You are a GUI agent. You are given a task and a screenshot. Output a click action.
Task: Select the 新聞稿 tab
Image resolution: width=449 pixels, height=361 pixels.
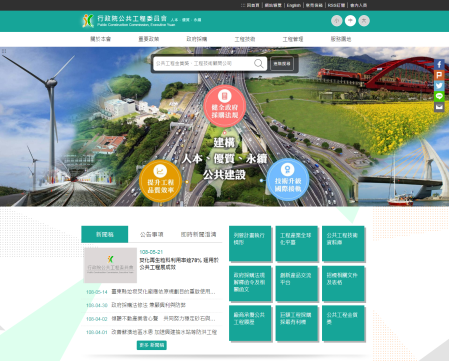(x=105, y=234)
